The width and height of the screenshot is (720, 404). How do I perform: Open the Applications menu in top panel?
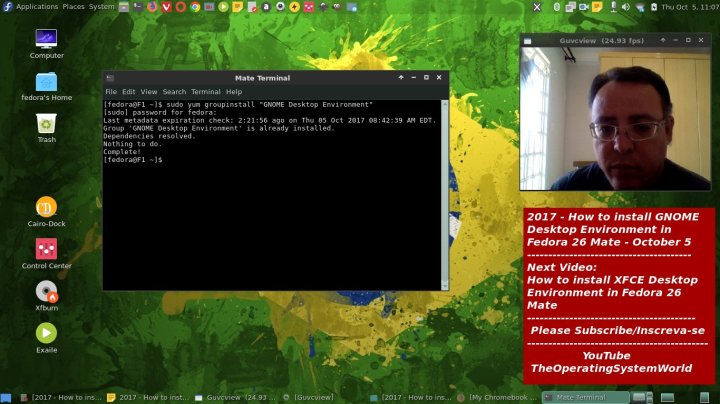pyautogui.click(x=36, y=7)
